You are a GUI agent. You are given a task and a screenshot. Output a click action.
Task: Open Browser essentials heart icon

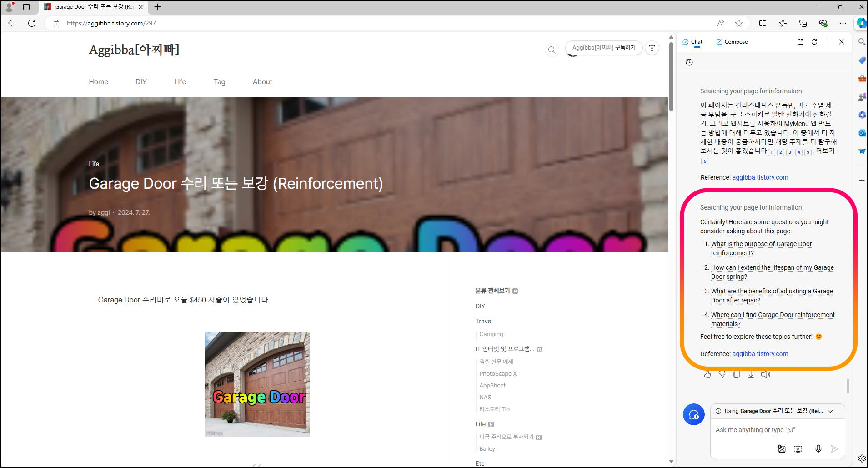[x=823, y=23]
